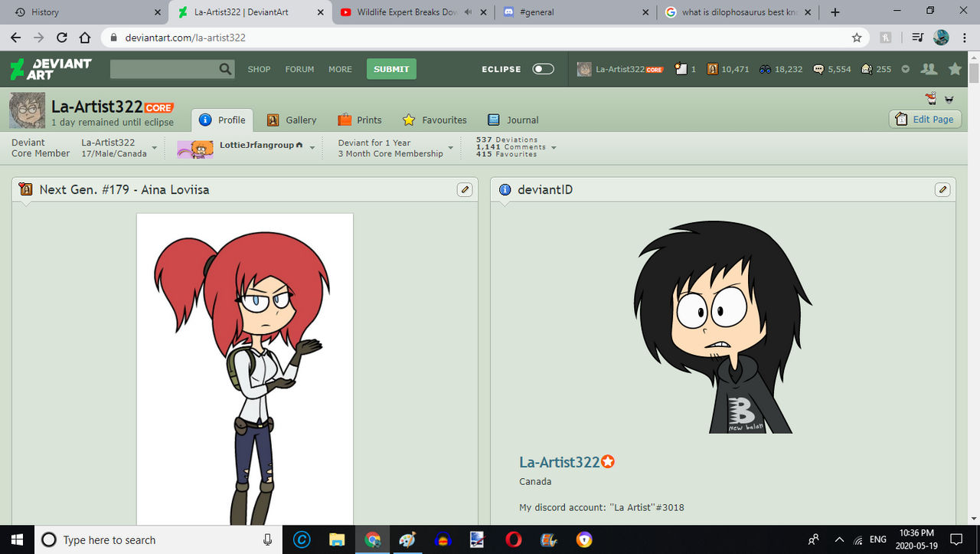Viewport: 980px width, 554px height.
Task: Switch to the Gallery tab
Action: tap(299, 120)
